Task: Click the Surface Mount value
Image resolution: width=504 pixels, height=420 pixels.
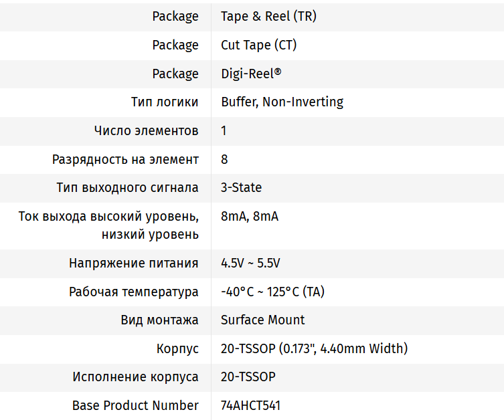Action: coord(262,320)
